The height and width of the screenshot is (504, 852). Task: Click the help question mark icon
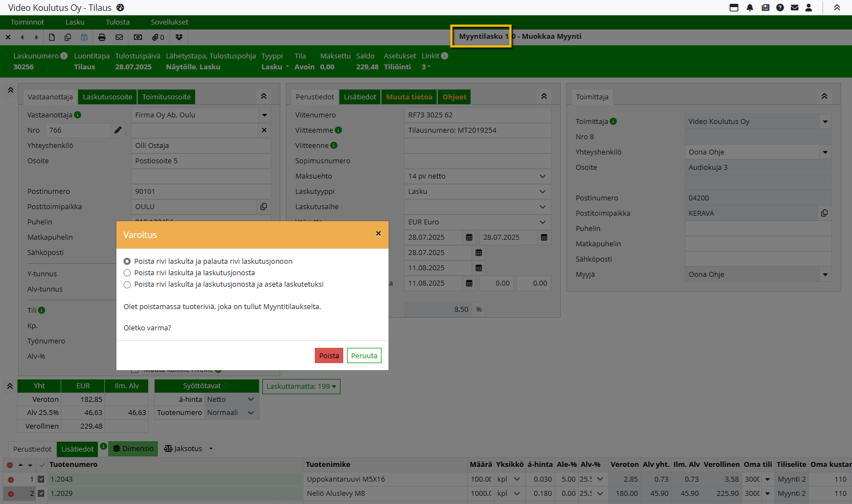pyautogui.click(x=780, y=8)
